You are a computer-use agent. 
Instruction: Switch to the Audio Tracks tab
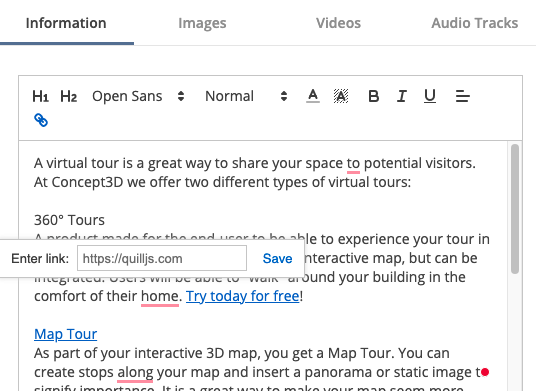click(x=474, y=23)
